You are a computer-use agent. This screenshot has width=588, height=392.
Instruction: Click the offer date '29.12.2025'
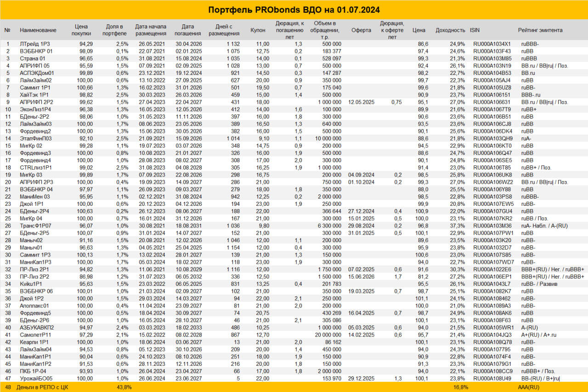coord(361,378)
